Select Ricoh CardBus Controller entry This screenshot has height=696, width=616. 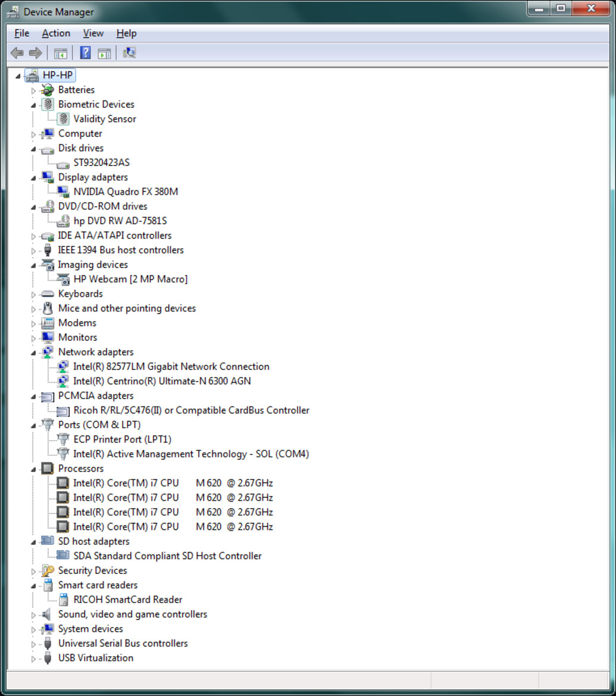(191, 410)
